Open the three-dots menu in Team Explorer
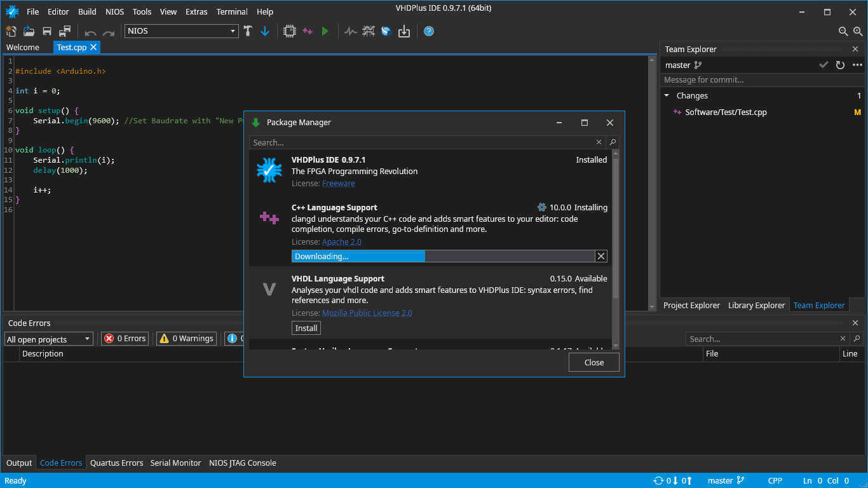 pos(858,65)
